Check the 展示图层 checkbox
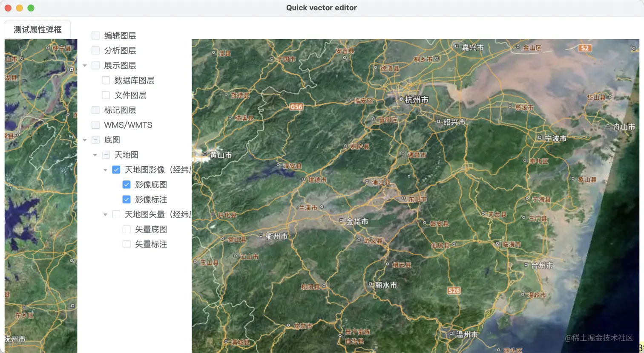Image resolution: width=644 pixels, height=353 pixels. coord(96,65)
